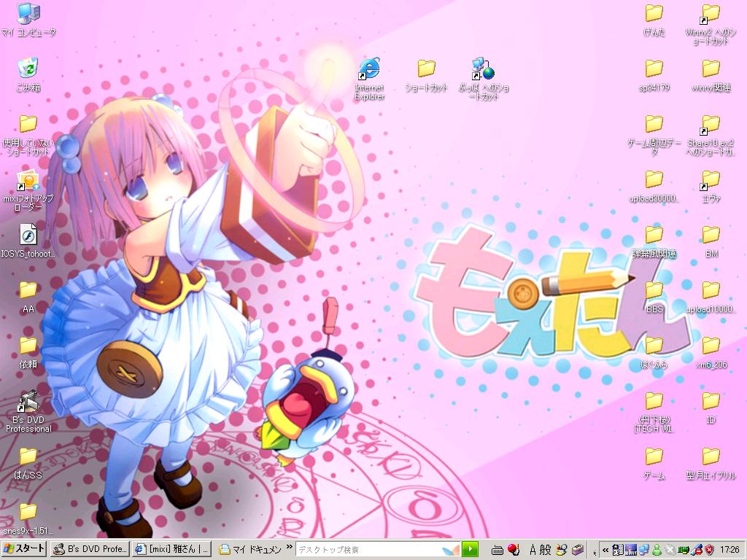The image size is (747, 560).
Task: Open the マイ コンピュータ desktop icon
Action: pyautogui.click(x=28, y=19)
